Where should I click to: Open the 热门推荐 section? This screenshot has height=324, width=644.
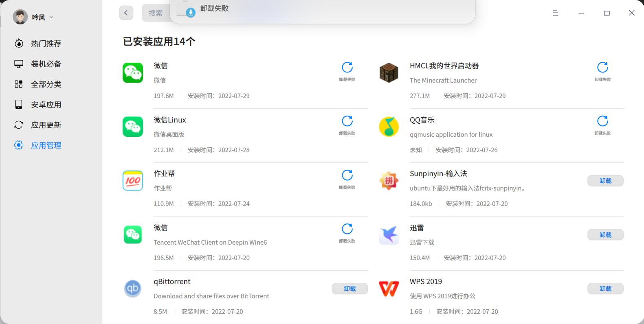pos(46,44)
